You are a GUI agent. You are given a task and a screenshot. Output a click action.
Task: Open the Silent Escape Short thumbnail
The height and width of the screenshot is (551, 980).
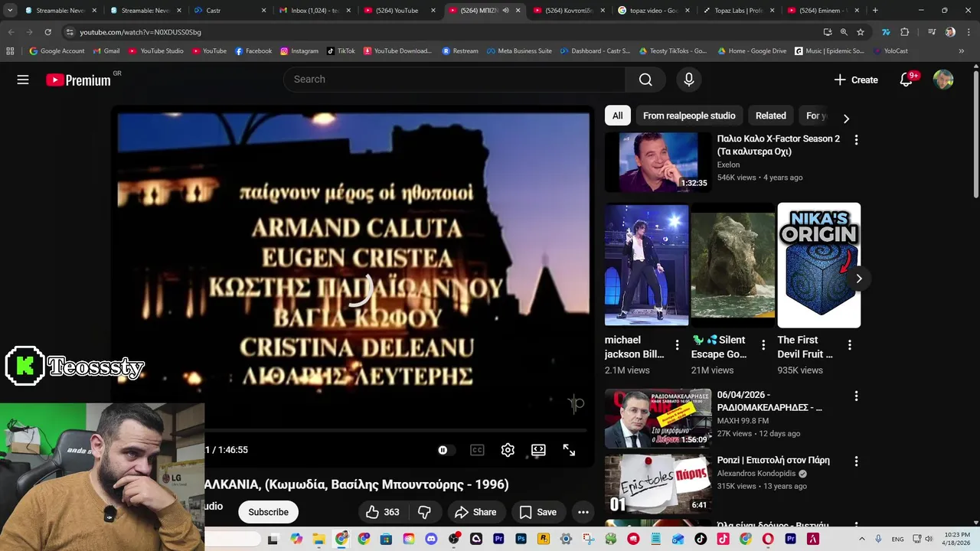coord(733,265)
